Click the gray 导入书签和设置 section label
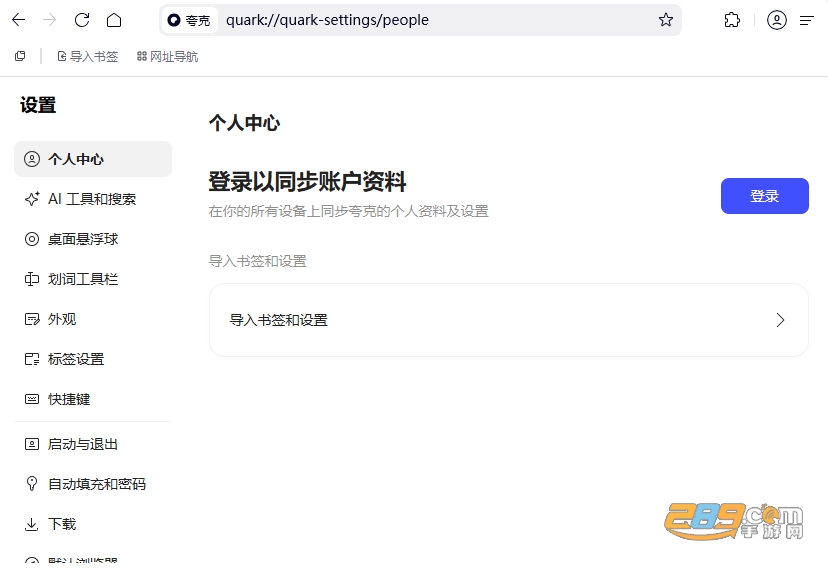828x579 pixels. tap(258, 261)
